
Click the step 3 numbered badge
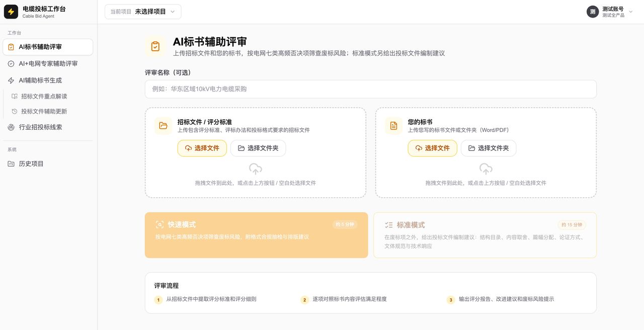pos(451,300)
